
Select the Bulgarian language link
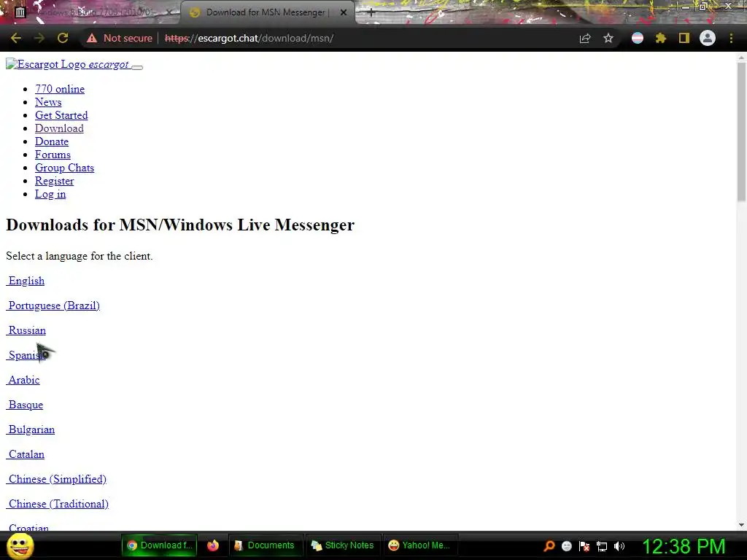[31, 429]
